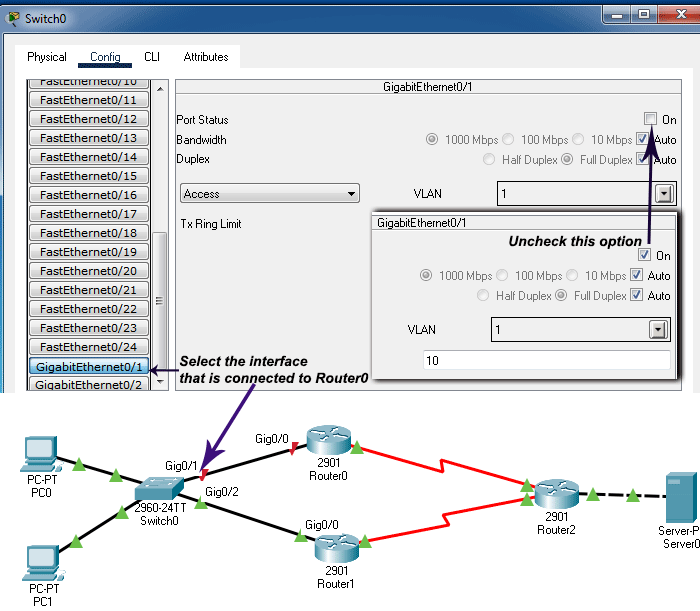The height and width of the screenshot is (611, 700).
Task: Select the Router0 2901 device icon
Action: [329, 440]
